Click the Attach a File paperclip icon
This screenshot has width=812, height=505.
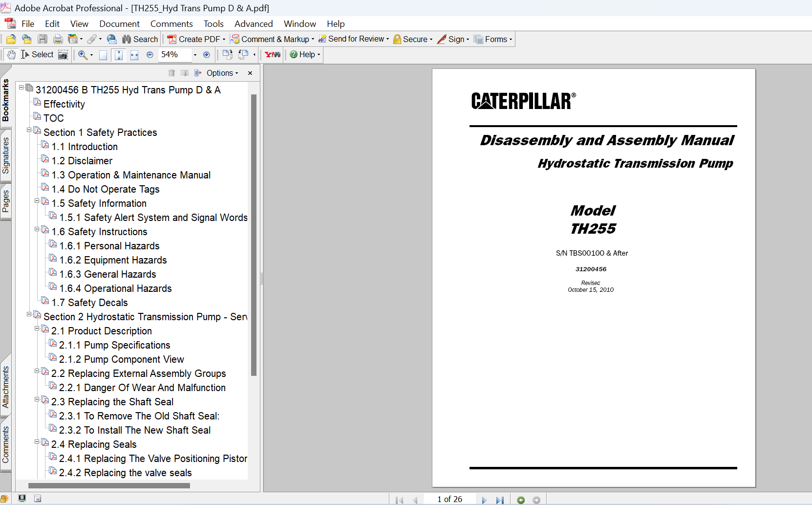point(91,39)
